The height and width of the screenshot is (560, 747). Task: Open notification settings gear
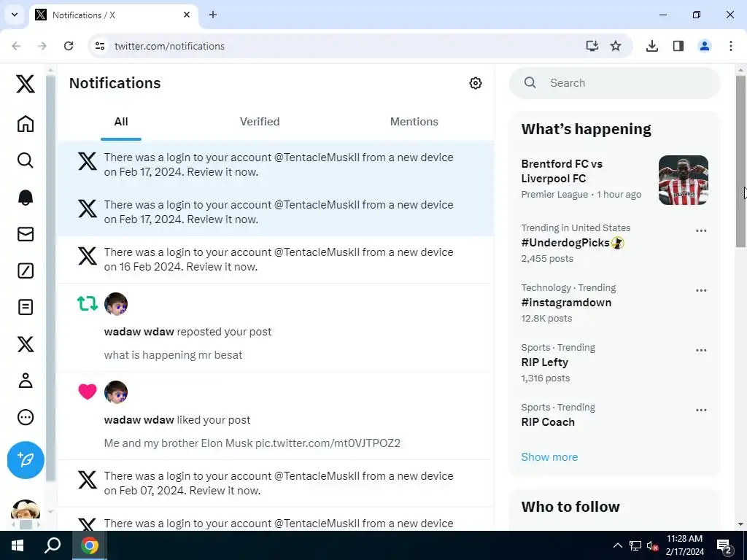(475, 83)
